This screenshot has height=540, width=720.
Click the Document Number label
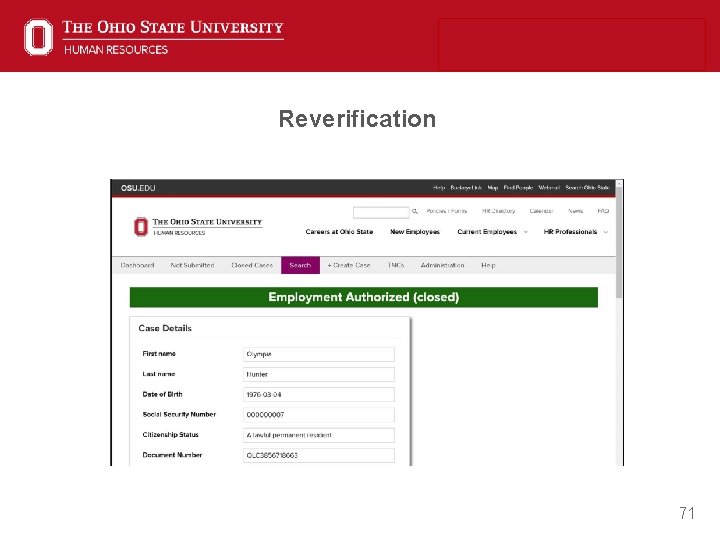172,455
